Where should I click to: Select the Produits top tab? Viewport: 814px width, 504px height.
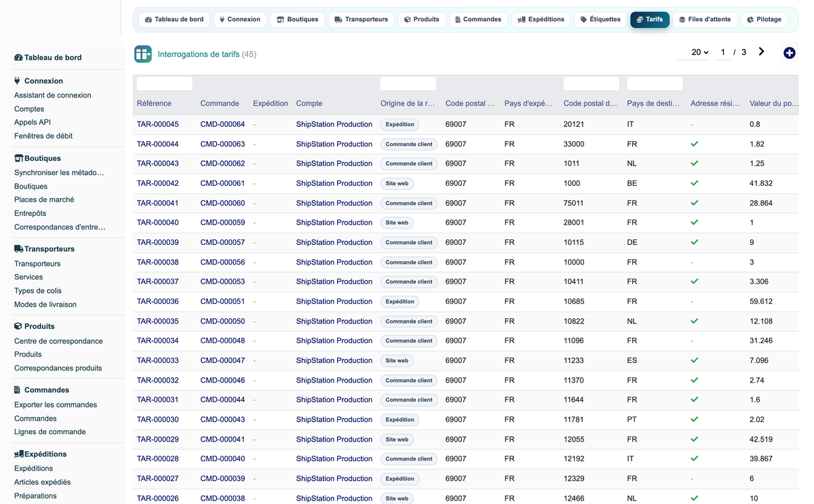pyautogui.click(x=421, y=20)
